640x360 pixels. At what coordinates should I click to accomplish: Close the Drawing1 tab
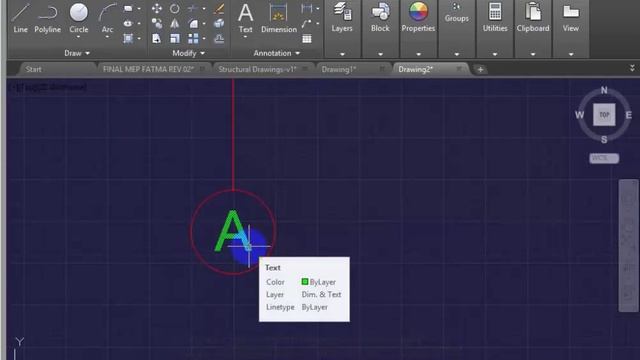pos(382,69)
